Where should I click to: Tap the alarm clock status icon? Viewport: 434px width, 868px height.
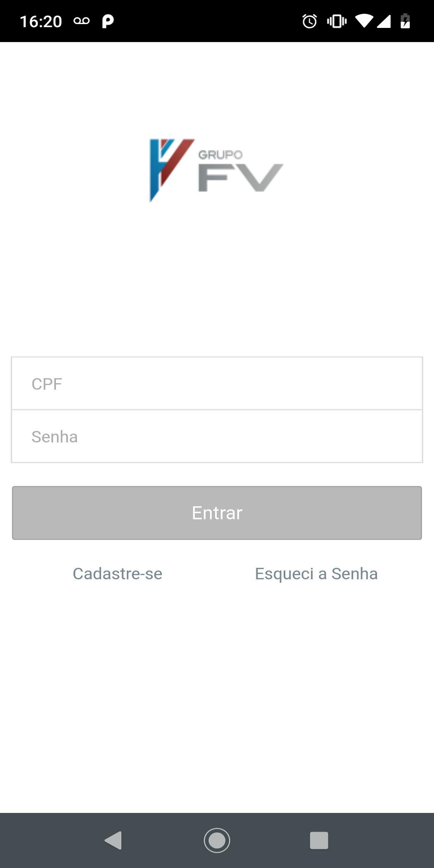click(x=309, y=21)
